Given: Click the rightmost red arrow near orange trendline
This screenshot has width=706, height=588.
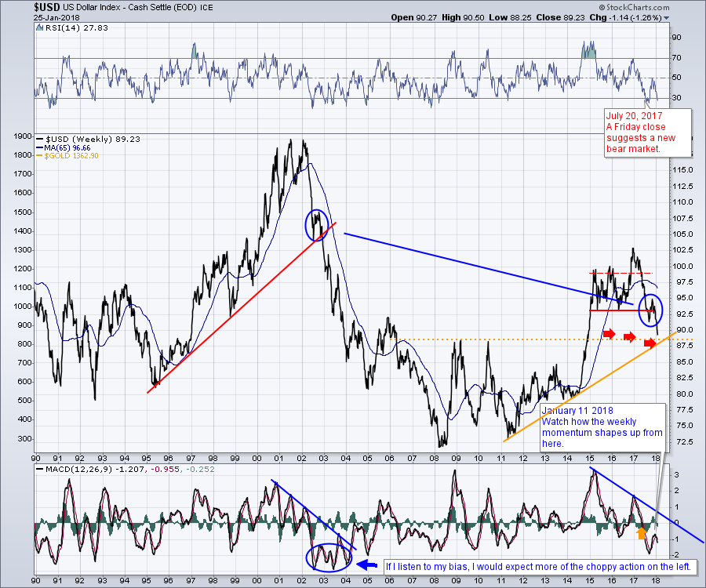Looking at the screenshot, I should click(x=650, y=343).
